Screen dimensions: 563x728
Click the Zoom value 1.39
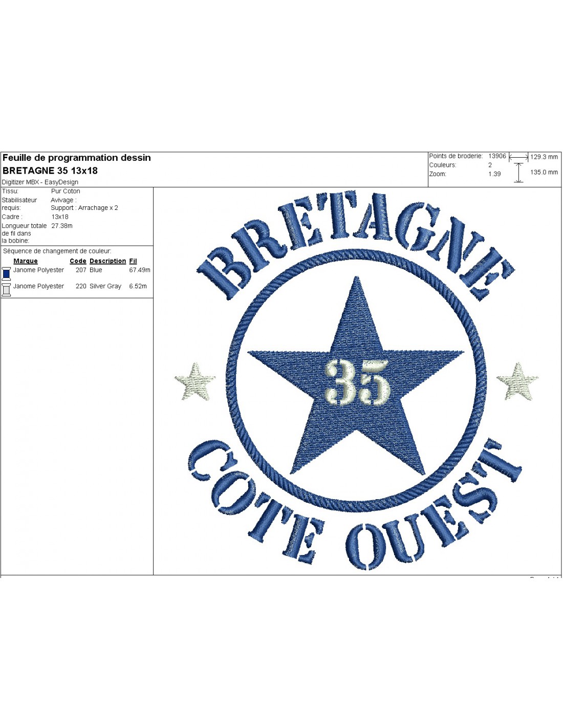click(x=494, y=174)
